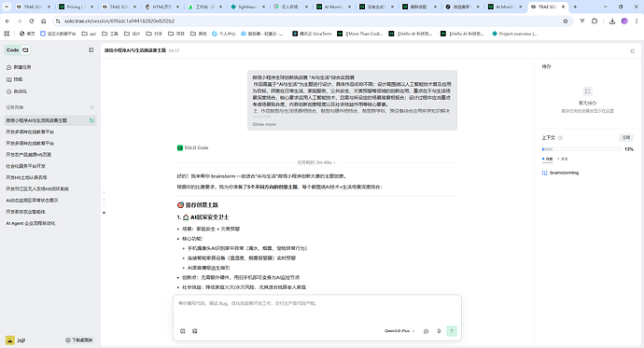Click the empty to-do list icon above 暂无待办
The height and width of the screenshot is (348, 644).
[587, 91]
